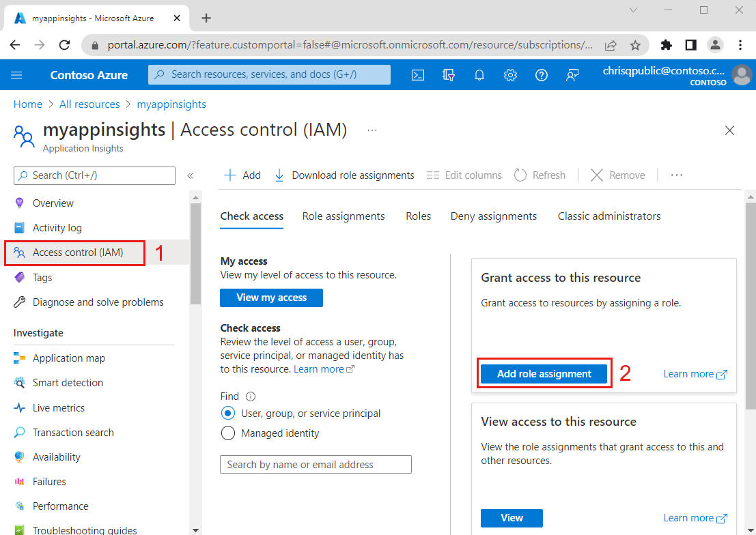The height and width of the screenshot is (535, 756).
Task: Open Transaction search
Action: 72,432
